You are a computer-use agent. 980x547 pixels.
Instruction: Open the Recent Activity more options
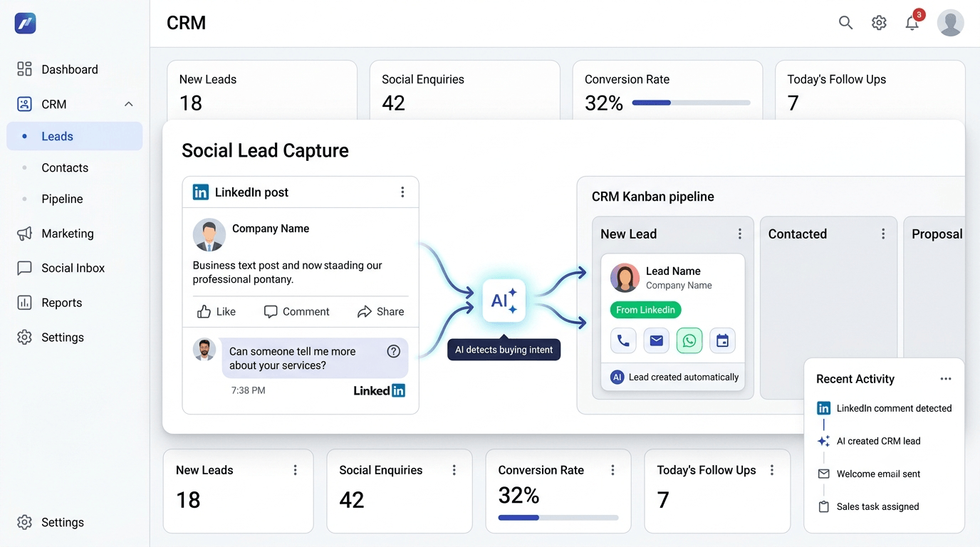946,379
